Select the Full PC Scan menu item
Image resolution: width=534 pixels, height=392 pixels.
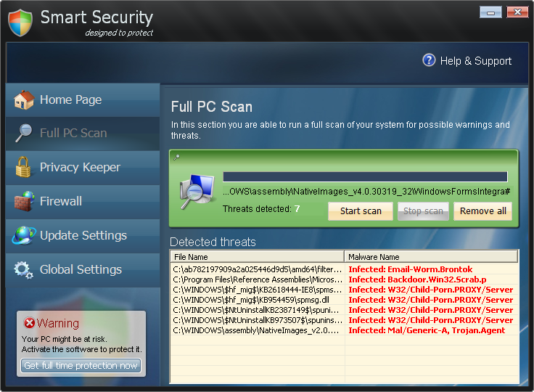(83, 134)
